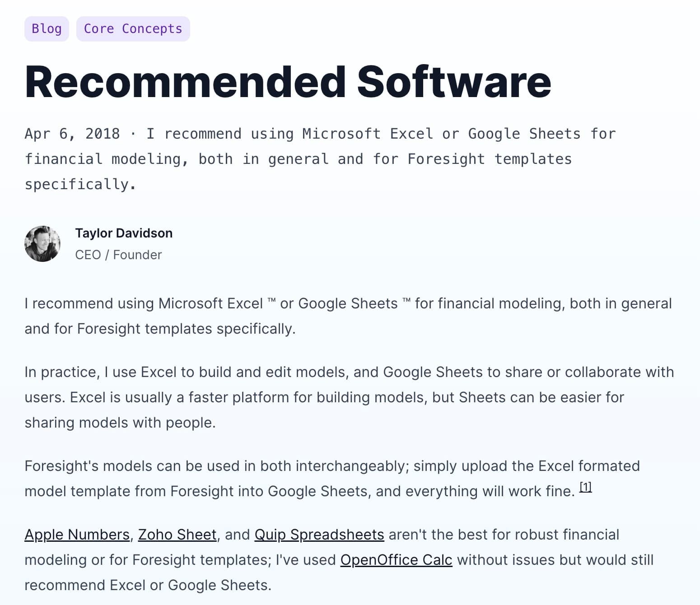Click the Apr 6, 2018 publish date
700x605 pixels.
72,134
